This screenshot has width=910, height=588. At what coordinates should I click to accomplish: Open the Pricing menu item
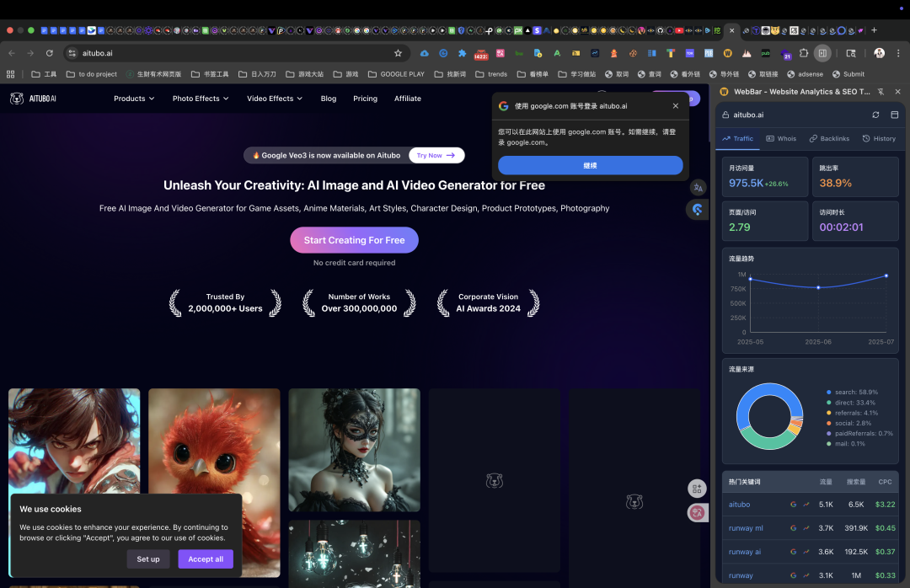365,99
